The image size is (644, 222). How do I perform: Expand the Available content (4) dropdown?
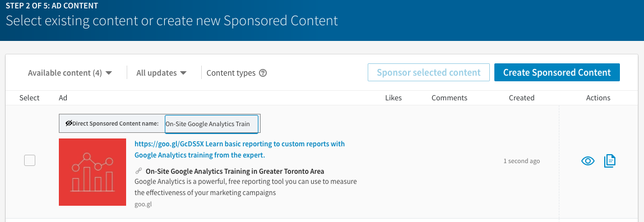click(x=70, y=73)
